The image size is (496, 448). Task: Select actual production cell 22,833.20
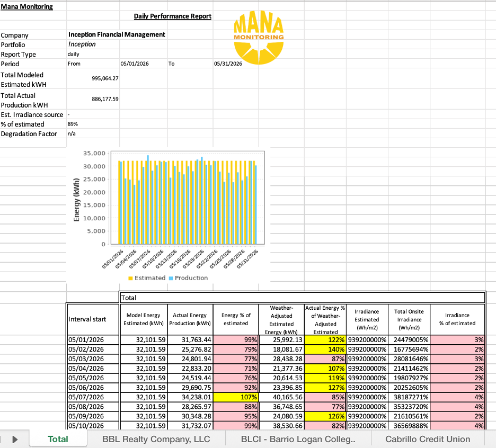click(190, 369)
